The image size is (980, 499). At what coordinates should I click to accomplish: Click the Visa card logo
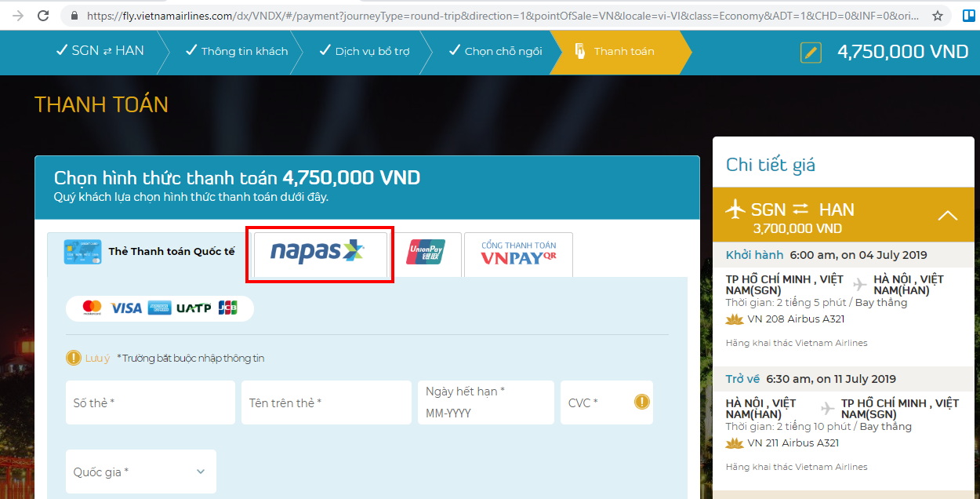click(126, 308)
